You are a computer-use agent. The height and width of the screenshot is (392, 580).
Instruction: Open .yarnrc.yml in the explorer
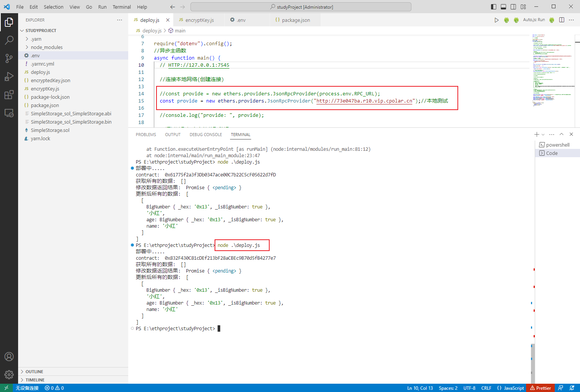(43, 64)
